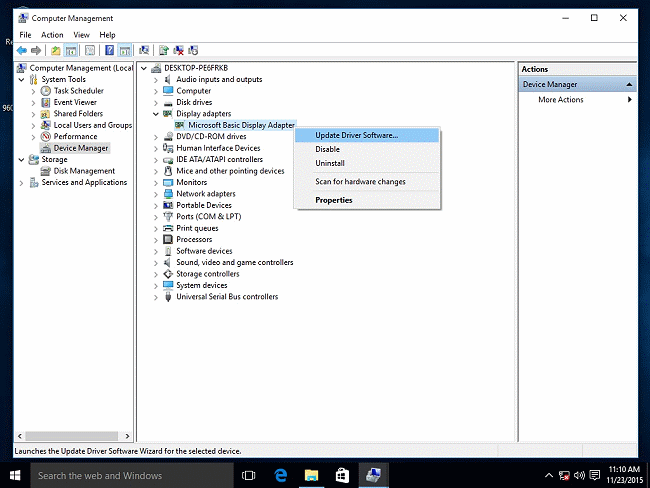
Task: Click More Actions in the Actions pane
Action: pos(560,100)
